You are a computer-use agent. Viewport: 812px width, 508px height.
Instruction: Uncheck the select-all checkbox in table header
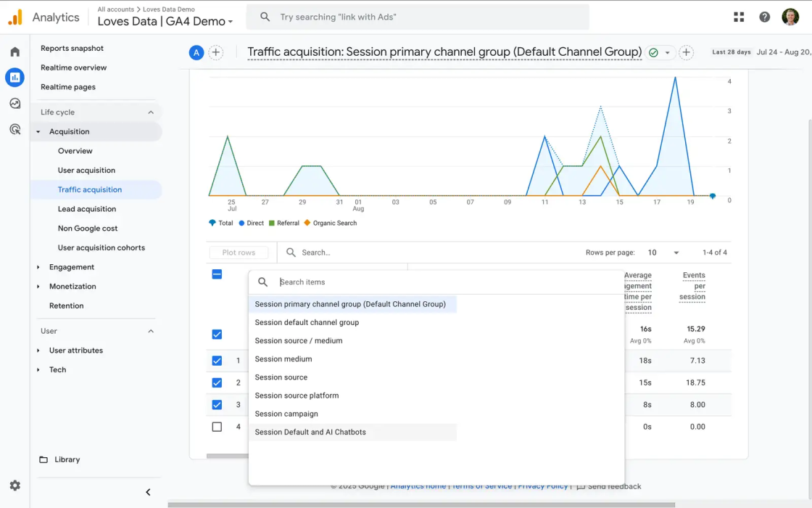(217, 274)
